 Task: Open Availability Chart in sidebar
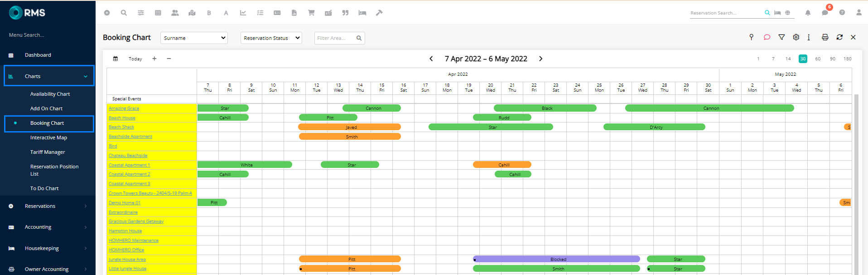click(50, 94)
